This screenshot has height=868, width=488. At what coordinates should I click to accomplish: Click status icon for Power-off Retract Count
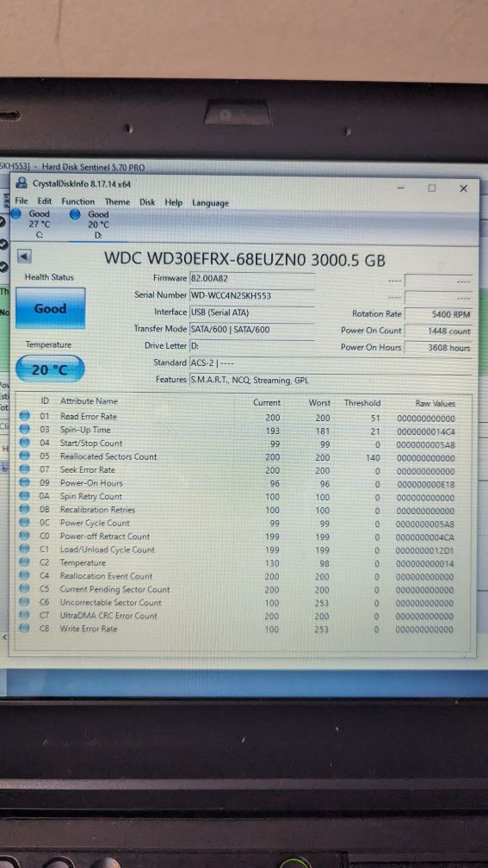point(25,536)
